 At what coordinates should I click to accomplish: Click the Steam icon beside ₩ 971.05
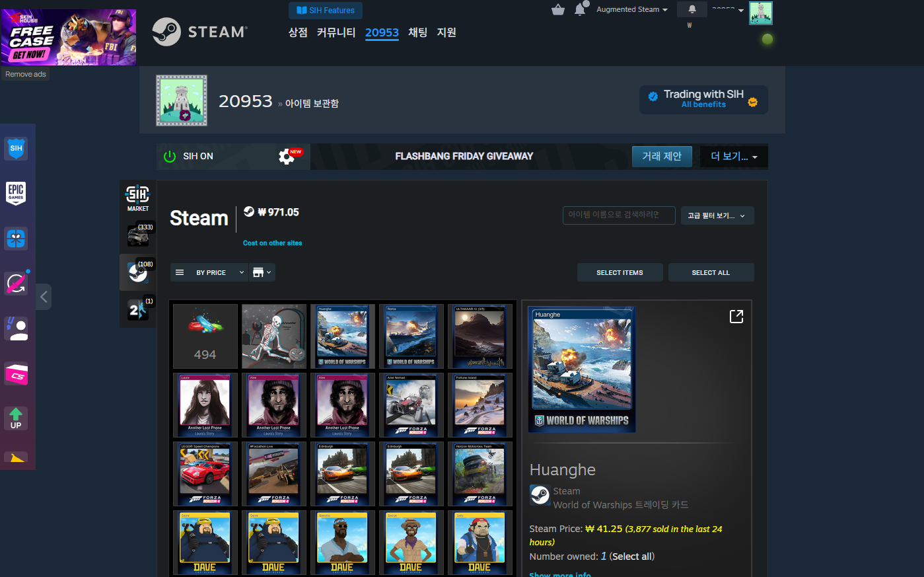(x=249, y=212)
